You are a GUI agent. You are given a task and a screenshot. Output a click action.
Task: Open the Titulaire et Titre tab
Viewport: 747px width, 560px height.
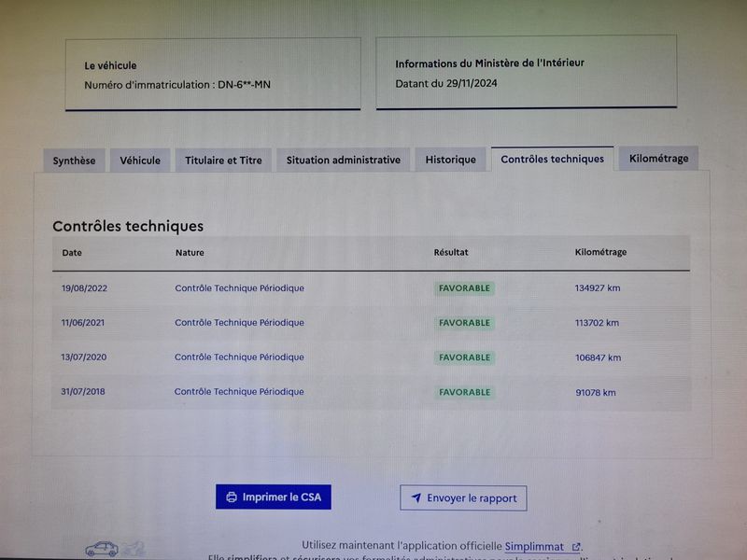(223, 161)
